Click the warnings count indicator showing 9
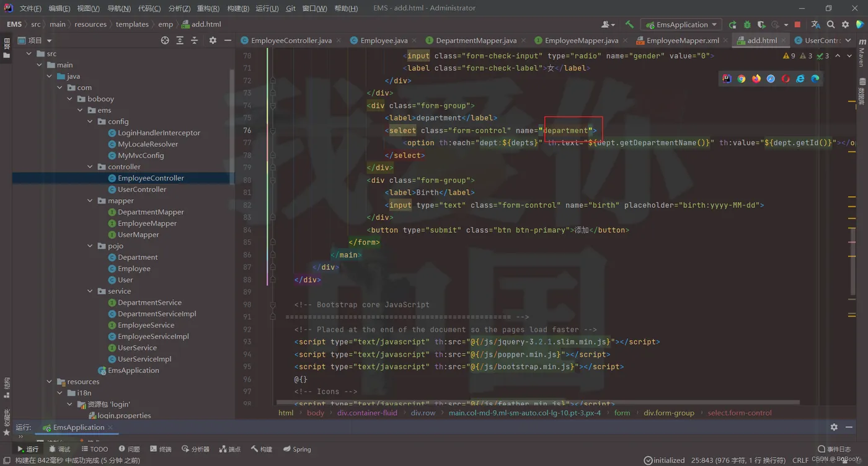The height and width of the screenshot is (466, 868). click(x=789, y=56)
